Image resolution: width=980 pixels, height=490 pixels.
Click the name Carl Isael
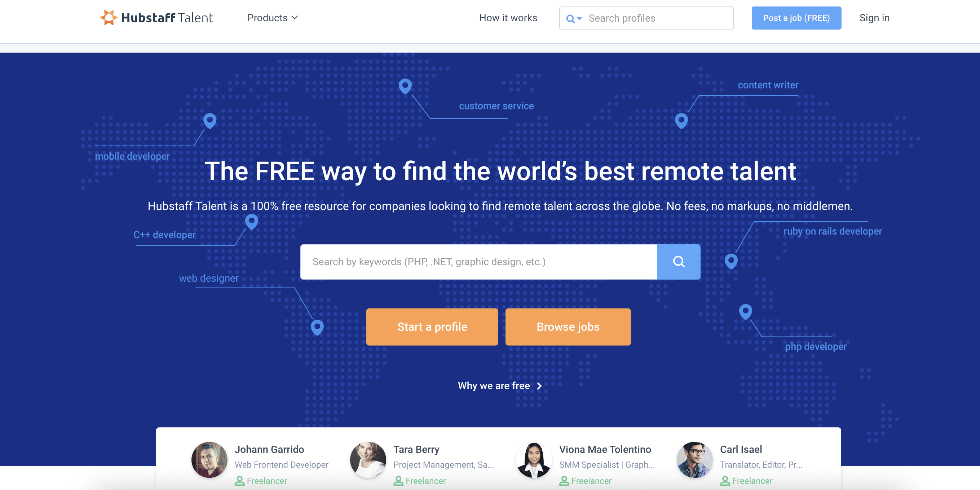pyautogui.click(x=741, y=449)
